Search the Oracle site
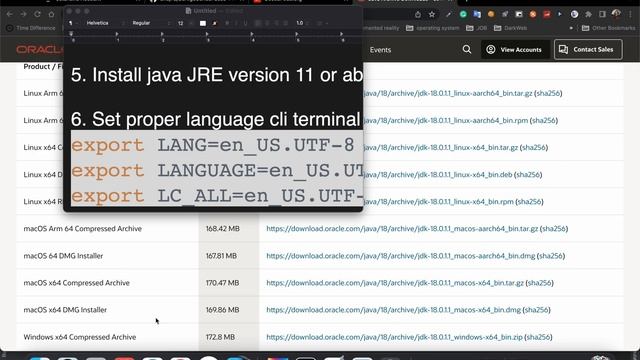Viewport: 640px width, 360px height. coord(467,49)
